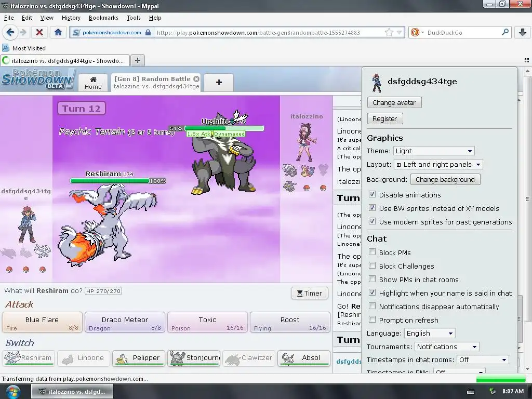Click the URL address field
Image resolution: width=532 pixels, height=399 pixels.
click(270, 33)
